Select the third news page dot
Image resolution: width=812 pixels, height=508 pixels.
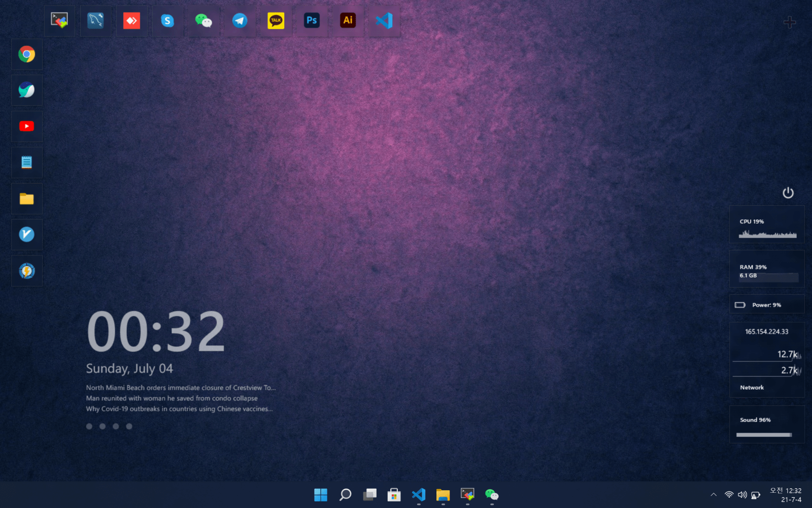[116, 426]
